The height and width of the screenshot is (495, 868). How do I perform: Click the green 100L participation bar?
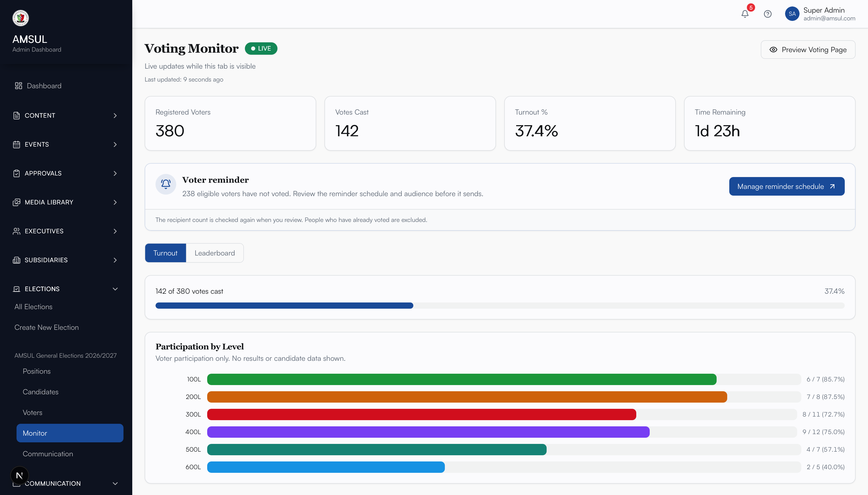point(462,379)
